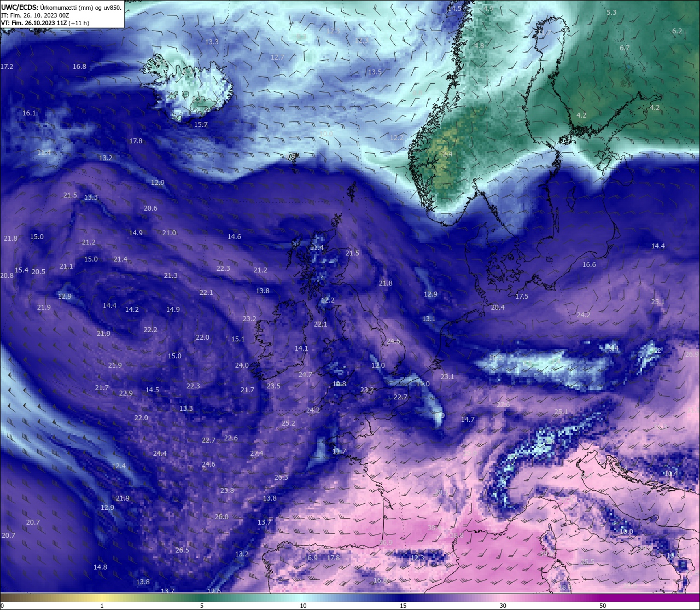Click the value 13.5 in the Norwegian Sea

point(375,72)
